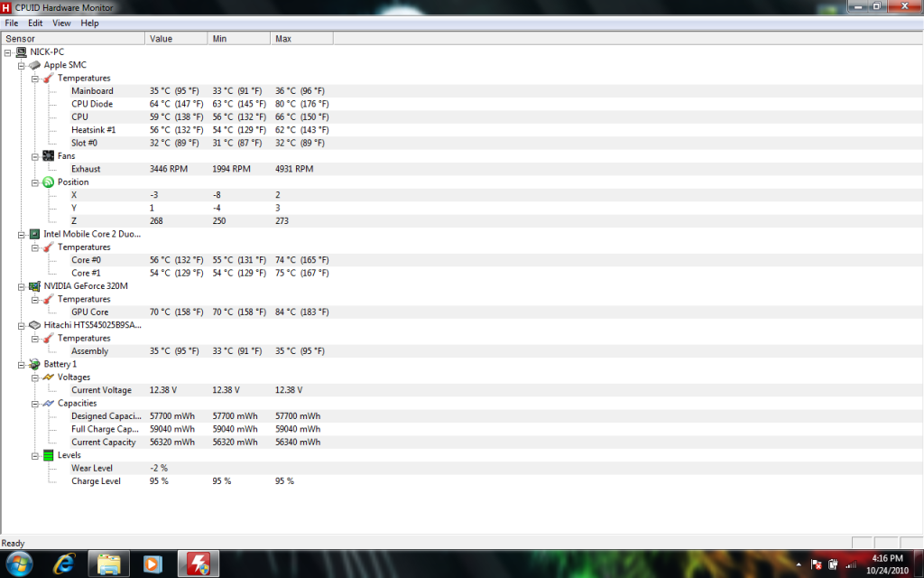This screenshot has height=578, width=924.
Task: Open the View menu
Action: pyautogui.click(x=61, y=23)
